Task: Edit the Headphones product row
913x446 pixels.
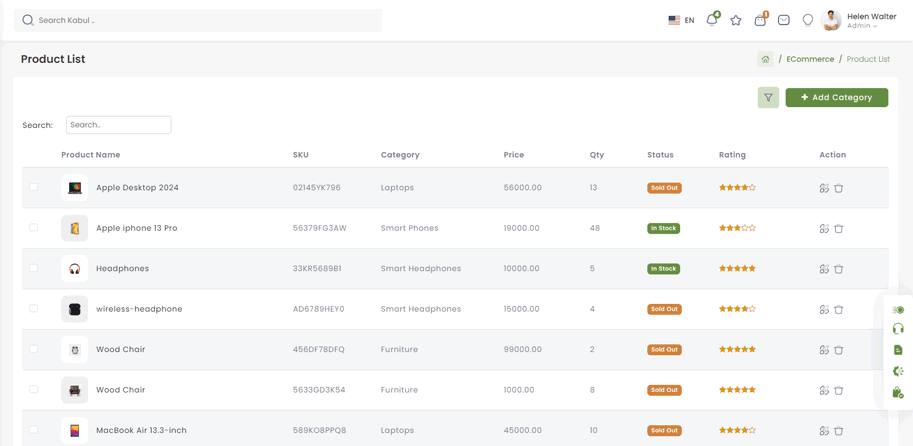Action: [x=824, y=269]
